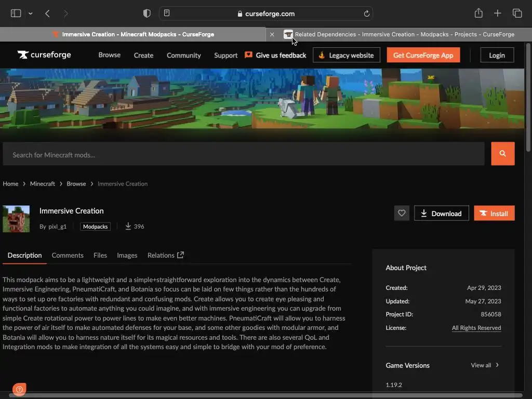The height and width of the screenshot is (399, 532).
Task: Toggle the Safari sidebar icon
Action: [x=16, y=14]
